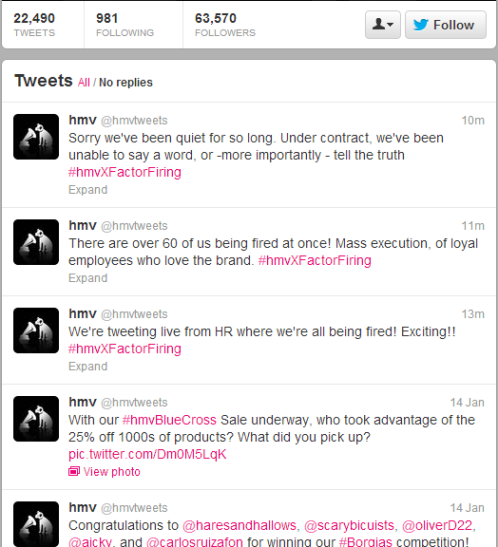This screenshot has width=498, height=547.
Task: Switch to the All tweets filter
Action: point(84,82)
